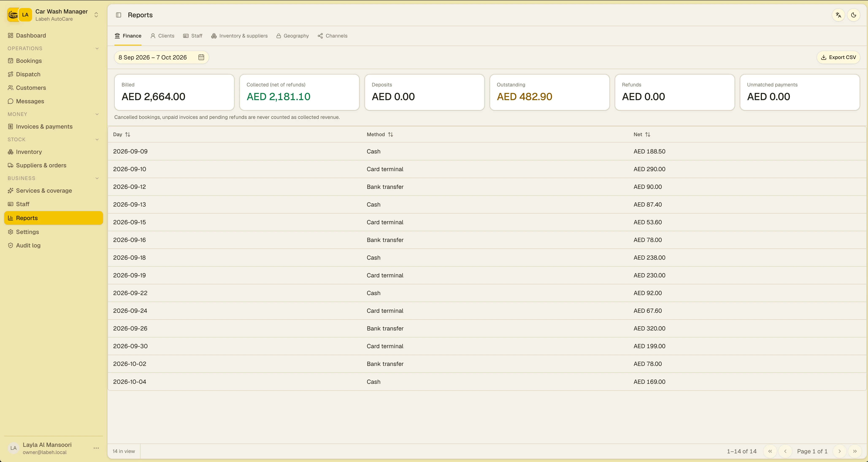Open the language translate icon
Image resolution: width=868 pixels, height=462 pixels.
click(x=838, y=15)
